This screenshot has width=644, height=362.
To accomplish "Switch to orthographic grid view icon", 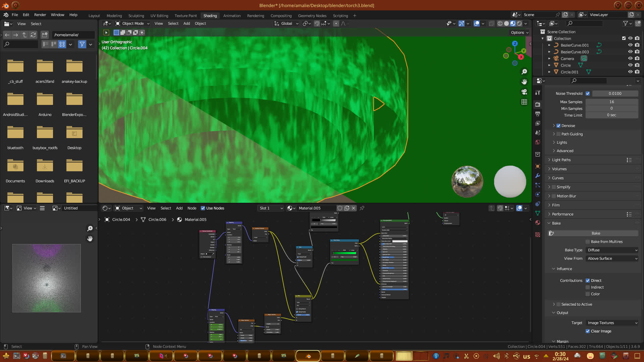I will (524, 102).
